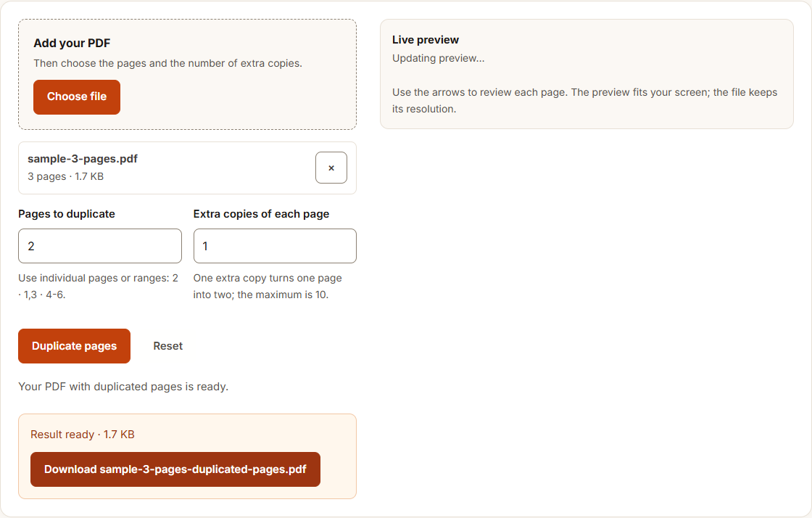Click the 'Your PDF with duplicated pages is ready.' message
This screenshot has height=518, width=812.
click(123, 387)
